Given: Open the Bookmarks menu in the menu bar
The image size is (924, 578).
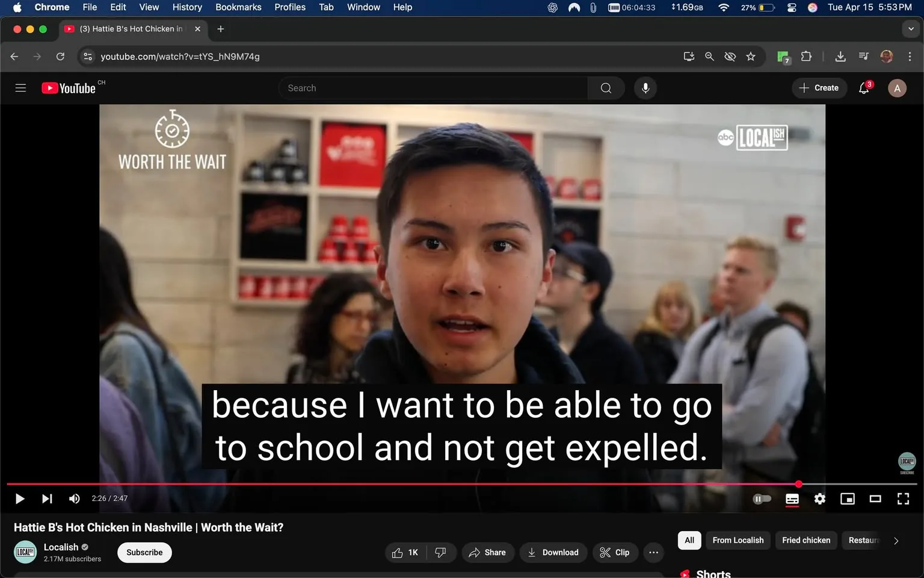Looking at the screenshot, I should coord(238,7).
